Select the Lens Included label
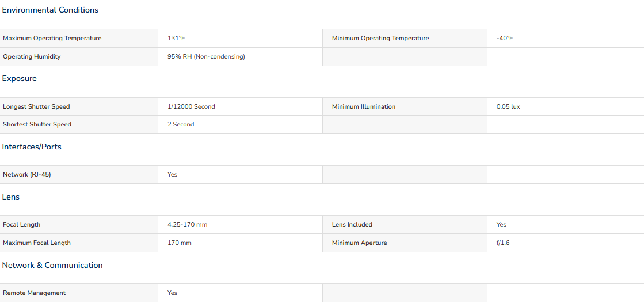Viewport: 644px width, 303px height. tap(352, 225)
